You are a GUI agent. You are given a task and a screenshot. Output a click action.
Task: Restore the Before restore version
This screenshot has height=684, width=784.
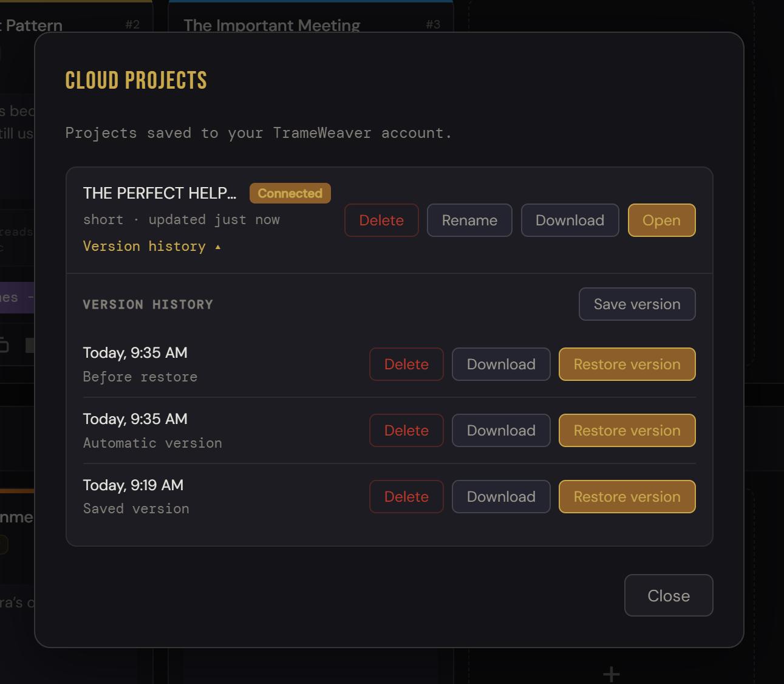627,364
